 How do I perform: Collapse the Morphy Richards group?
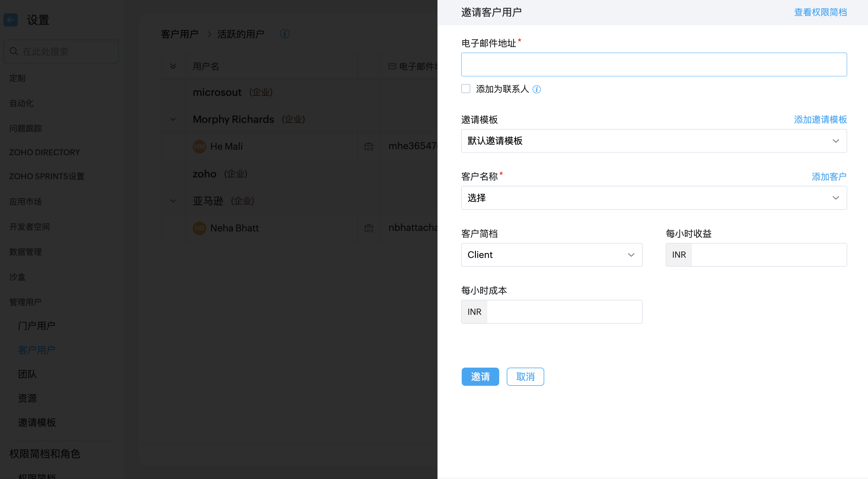pos(173,119)
